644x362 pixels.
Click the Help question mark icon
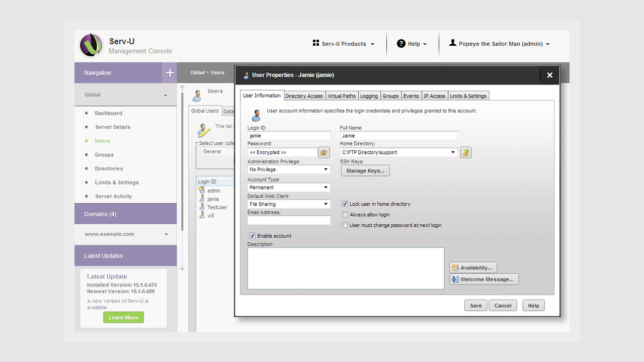(401, 44)
